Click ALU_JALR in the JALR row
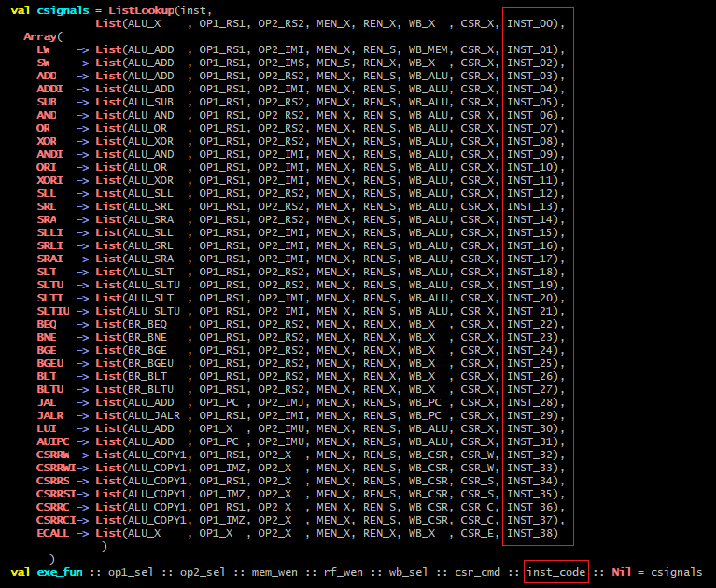Viewport: 716px width, 588px height. click(154, 415)
